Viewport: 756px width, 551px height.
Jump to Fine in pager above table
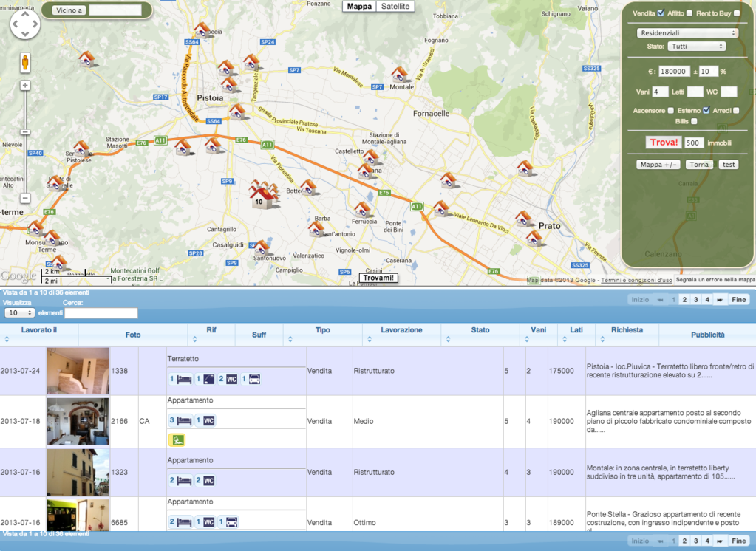pyautogui.click(x=739, y=300)
